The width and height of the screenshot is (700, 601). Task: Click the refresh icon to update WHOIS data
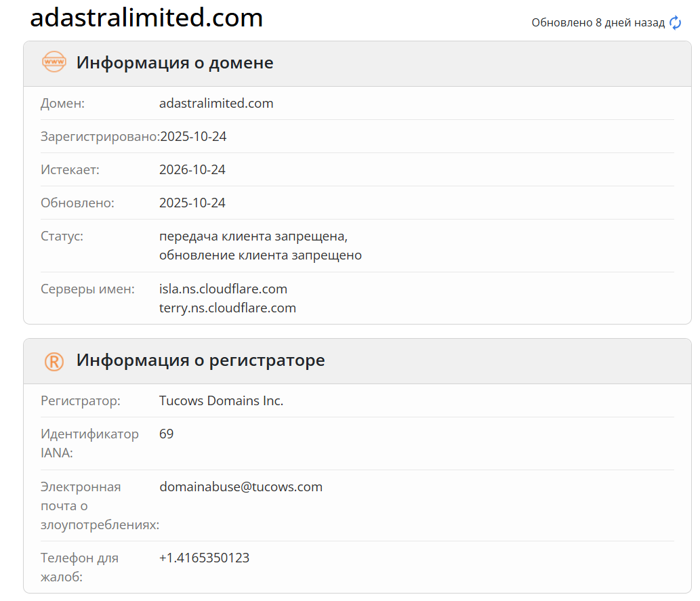[x=674, y=22]
